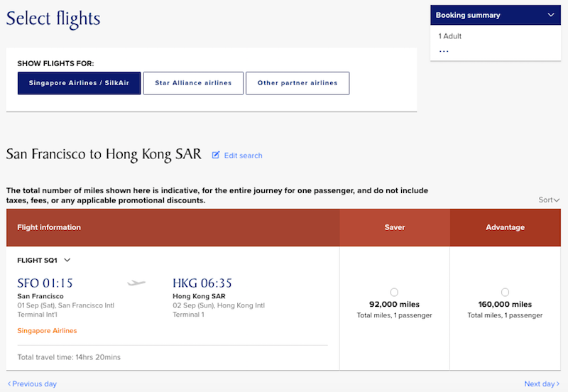The image size is (568, 392).
Task: Go to Previous day flights
Action: (32, 383)
